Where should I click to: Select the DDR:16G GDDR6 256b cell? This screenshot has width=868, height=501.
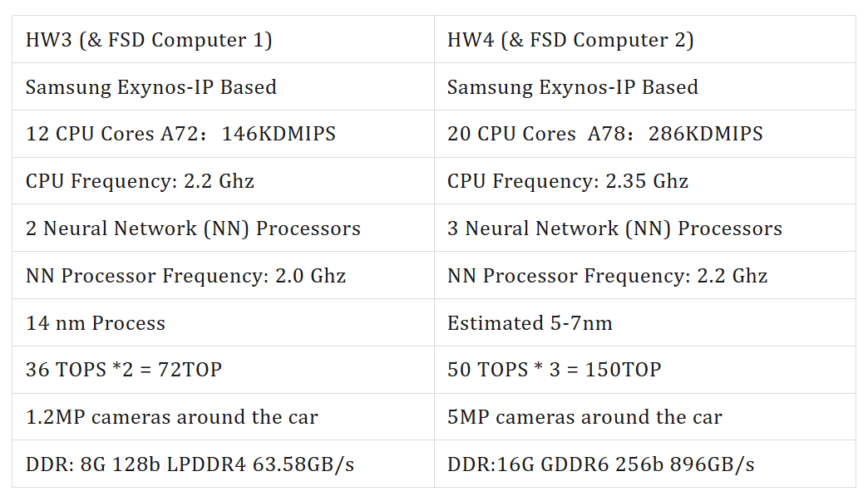[645, 464]
